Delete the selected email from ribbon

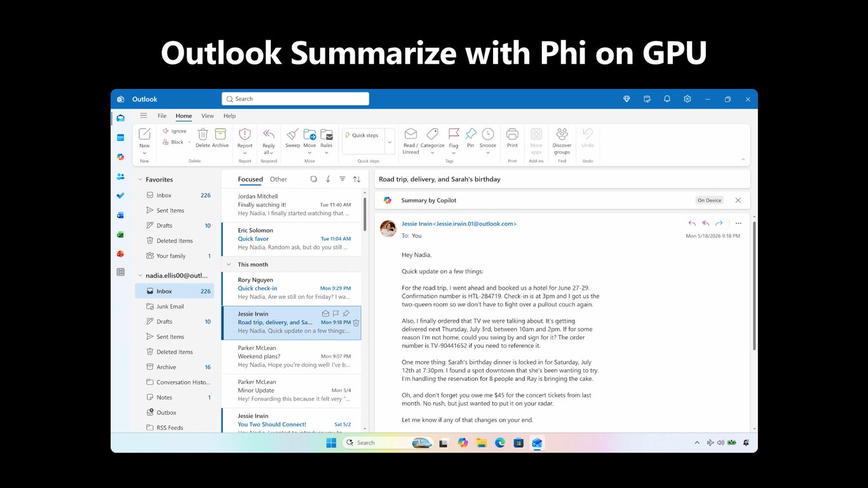click(203, 138)
